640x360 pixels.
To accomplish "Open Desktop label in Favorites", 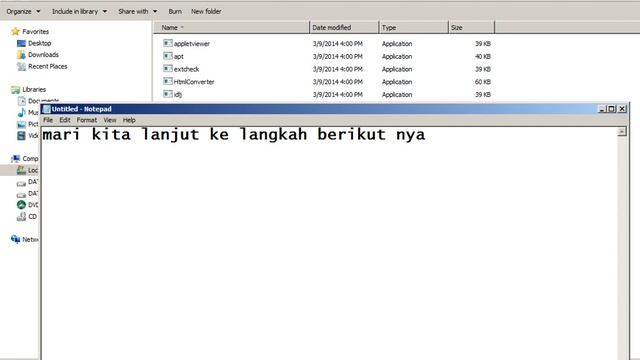I will (40, 43).
